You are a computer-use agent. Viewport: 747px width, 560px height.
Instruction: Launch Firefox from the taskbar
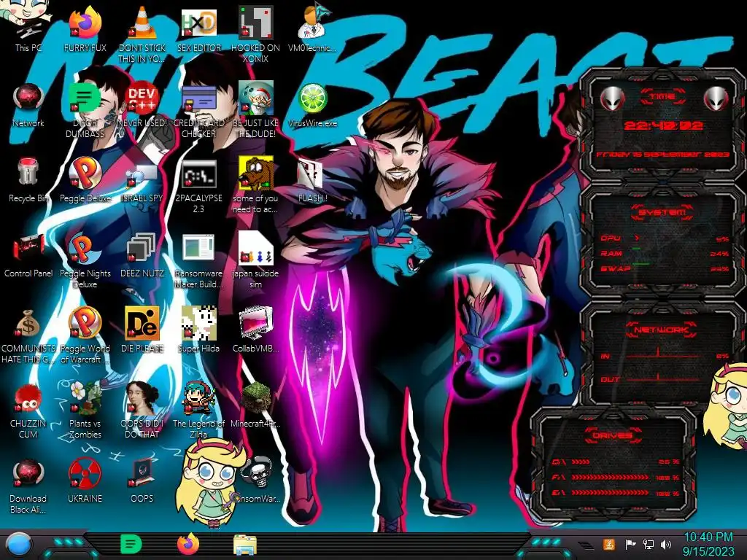(x=187, y=544)
